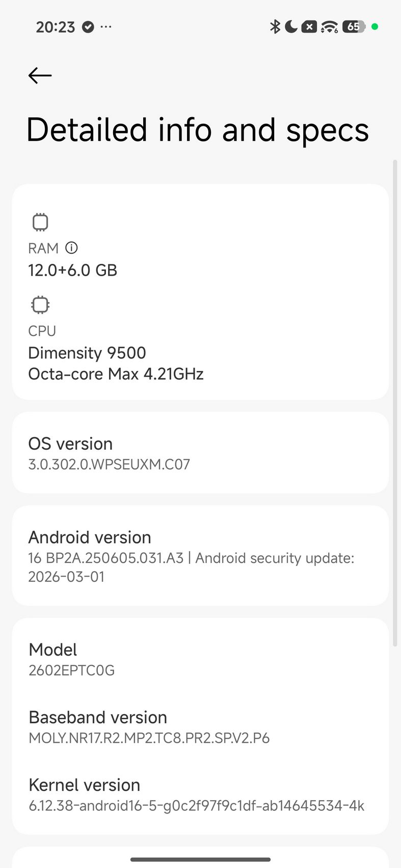Viewport: 401px width, 868px height.
Task: Tap the Kernel version row
Action: [x=200, y=795]
